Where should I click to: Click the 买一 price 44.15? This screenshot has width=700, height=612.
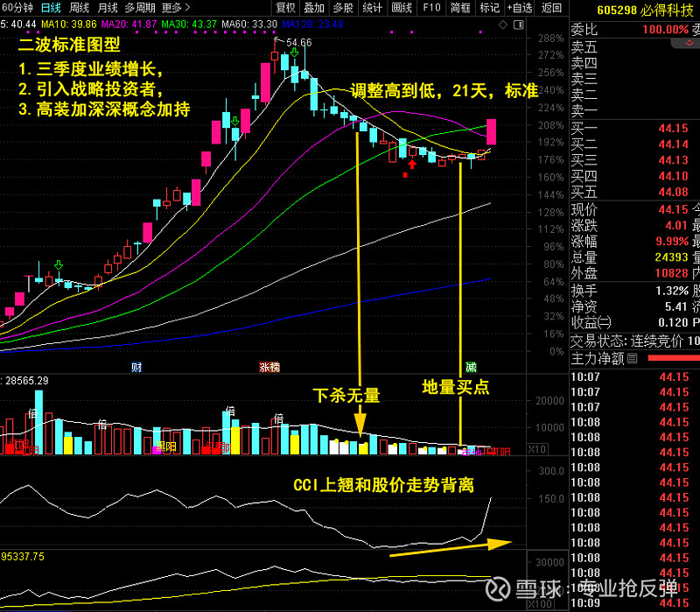673,129
